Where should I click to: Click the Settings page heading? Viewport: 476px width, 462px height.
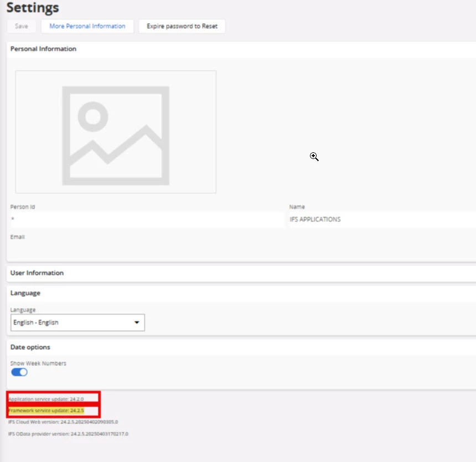coord(33,7)
